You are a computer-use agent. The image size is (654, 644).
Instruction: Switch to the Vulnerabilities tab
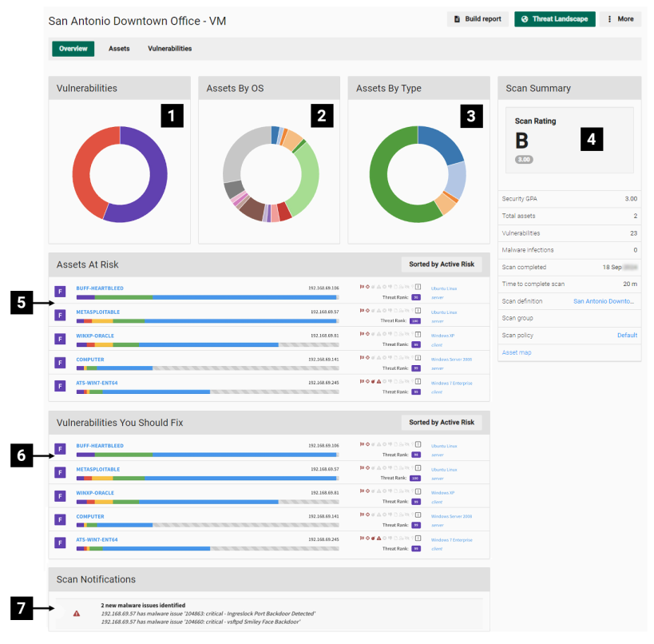tap(168, 49)
